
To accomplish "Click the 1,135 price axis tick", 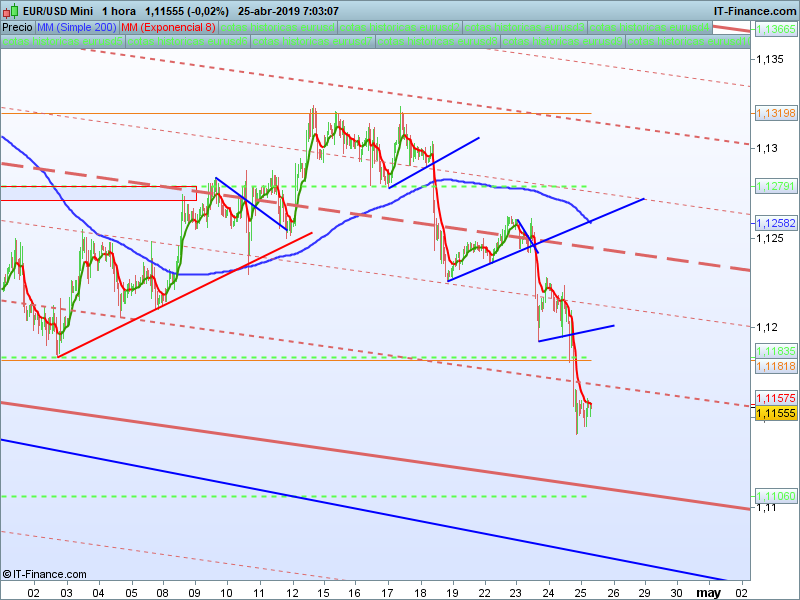I will click(x=770, y=59).
